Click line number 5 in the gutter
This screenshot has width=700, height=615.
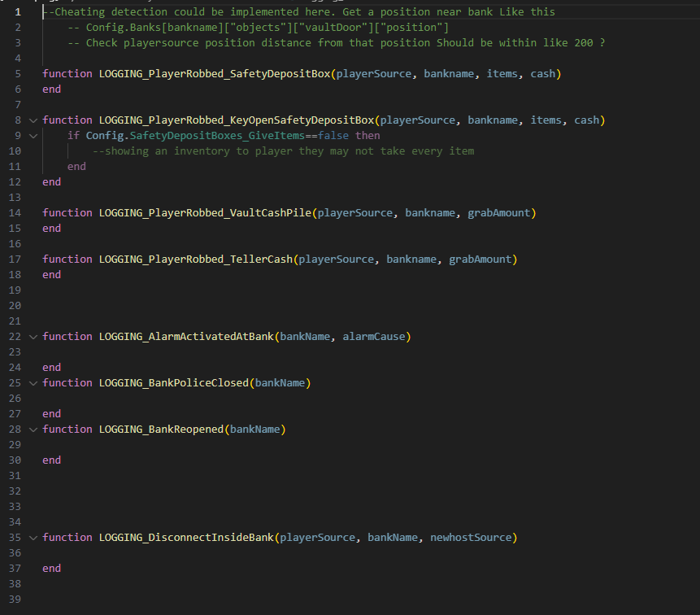pyautogui.click(x=18, y=74)
